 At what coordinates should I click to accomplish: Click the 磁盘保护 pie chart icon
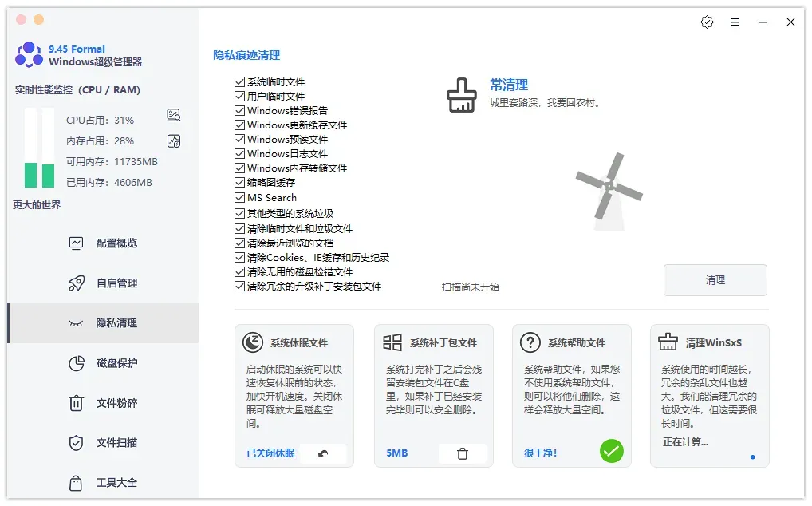(x=77, y=364)
